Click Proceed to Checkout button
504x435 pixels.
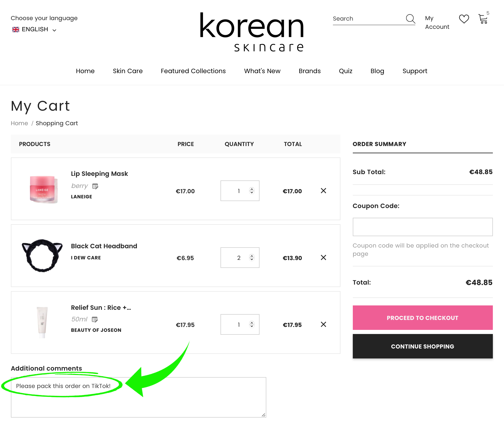[423, 318]
